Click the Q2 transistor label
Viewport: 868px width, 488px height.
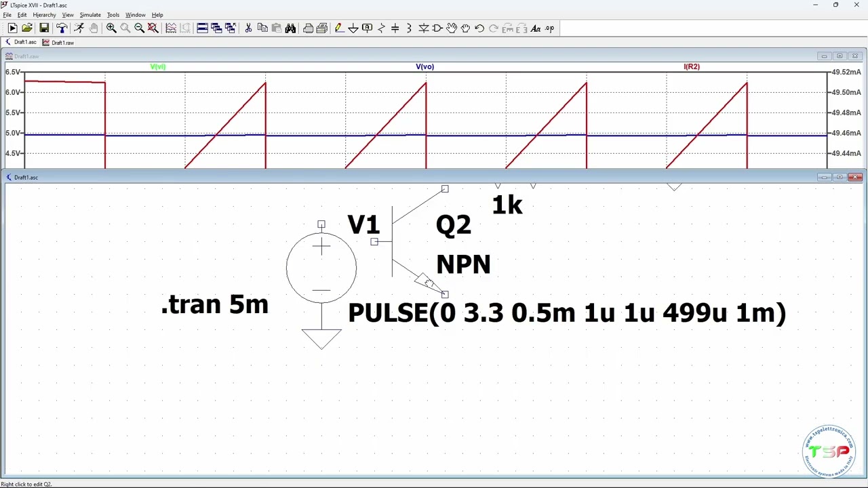click(453, 226)
